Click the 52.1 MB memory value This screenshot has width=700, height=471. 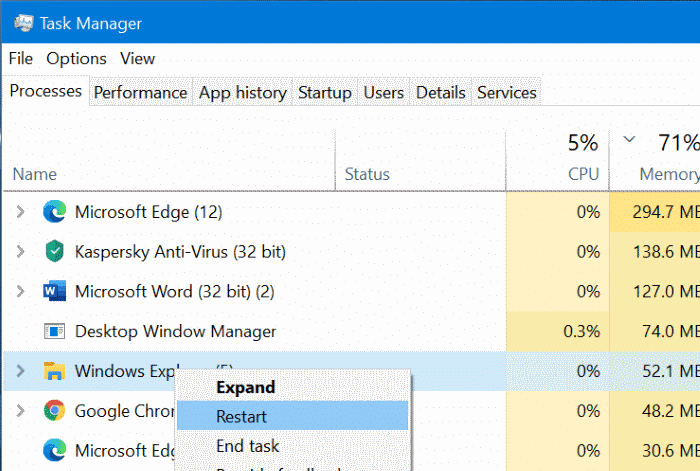(x=671, y=371)
